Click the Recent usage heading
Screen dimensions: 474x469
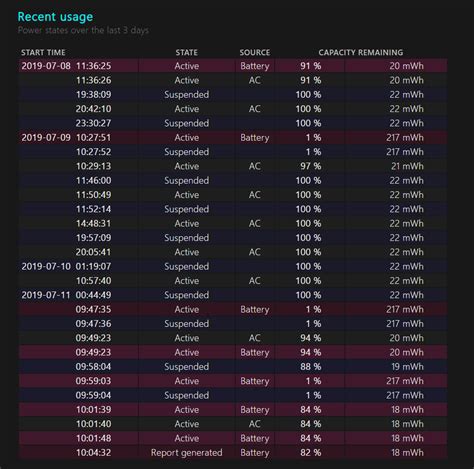[x=55, y=17]
